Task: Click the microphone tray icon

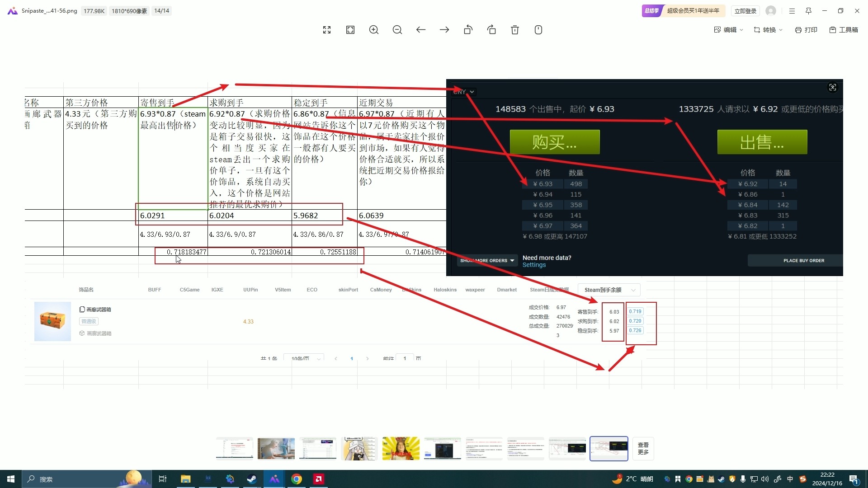Action: [743, 479]
